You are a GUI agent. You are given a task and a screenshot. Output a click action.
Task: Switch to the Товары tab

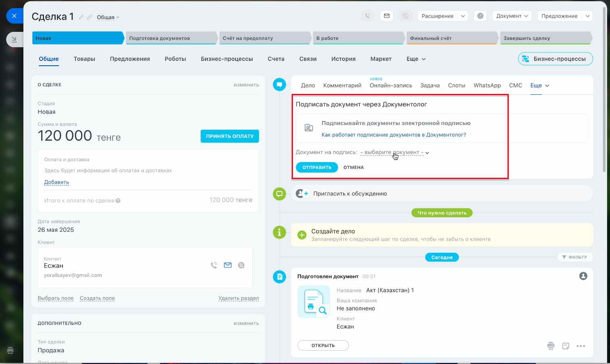84,59
